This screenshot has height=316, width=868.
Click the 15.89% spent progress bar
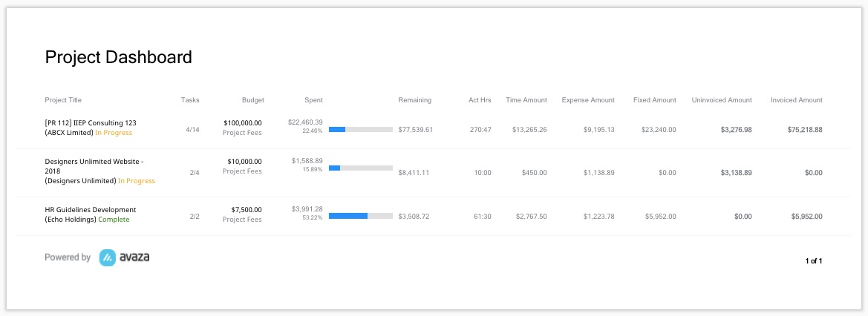click(x=360, y=168)
